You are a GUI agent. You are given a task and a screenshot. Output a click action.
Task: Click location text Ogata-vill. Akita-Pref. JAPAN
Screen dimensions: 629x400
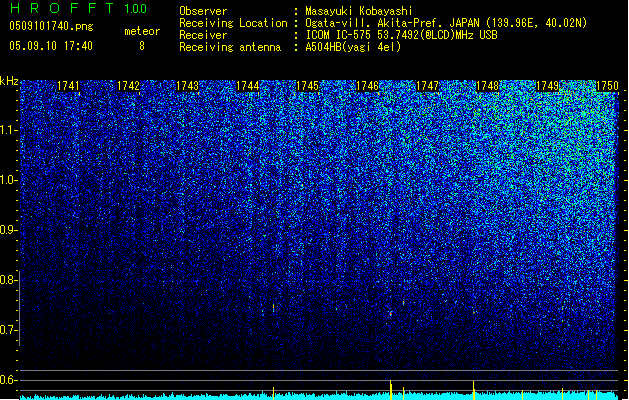pos(393,23)
